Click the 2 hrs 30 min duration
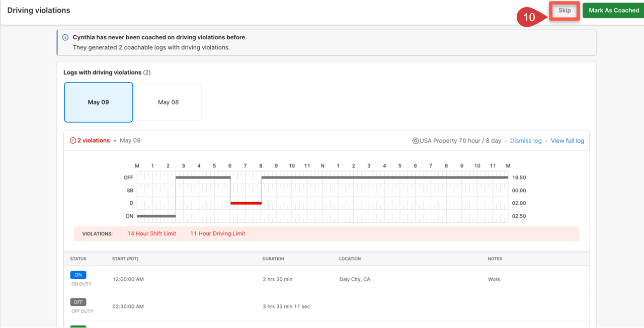The image size is (644, 328). (x=278, y=279)
